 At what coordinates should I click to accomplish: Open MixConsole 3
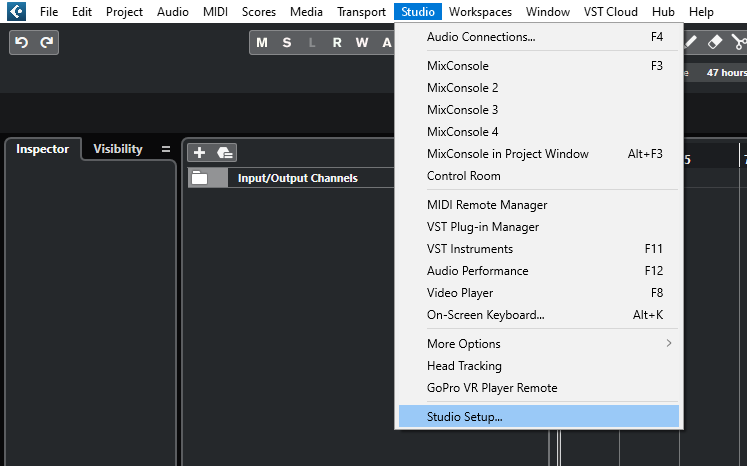[x=539, y=110]
